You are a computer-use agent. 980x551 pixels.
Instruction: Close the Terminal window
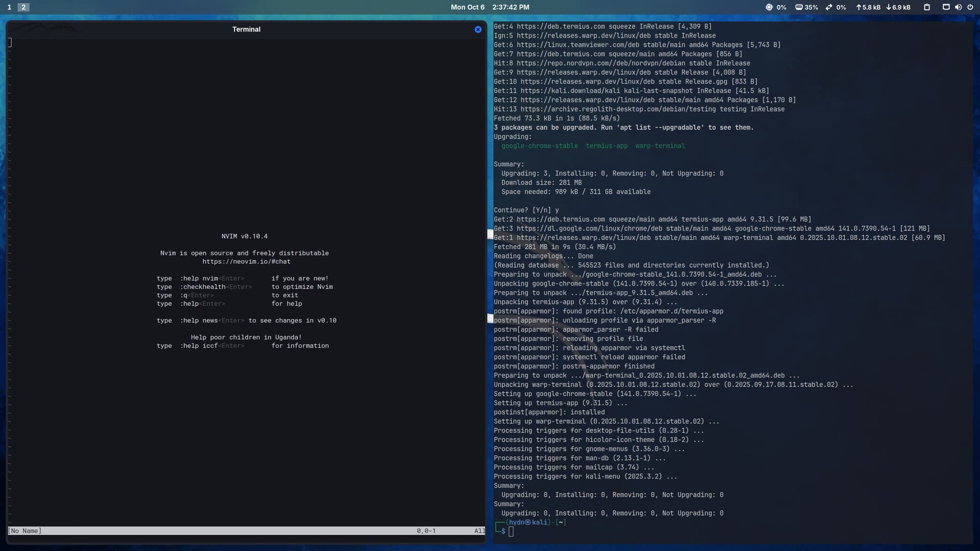click(x=478, y=30)
